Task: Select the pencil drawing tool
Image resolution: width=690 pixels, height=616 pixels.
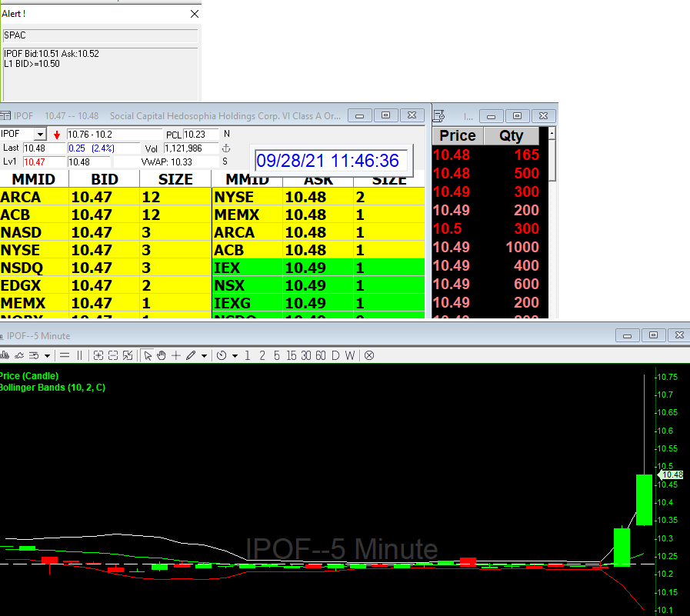Action: (191, 355)
